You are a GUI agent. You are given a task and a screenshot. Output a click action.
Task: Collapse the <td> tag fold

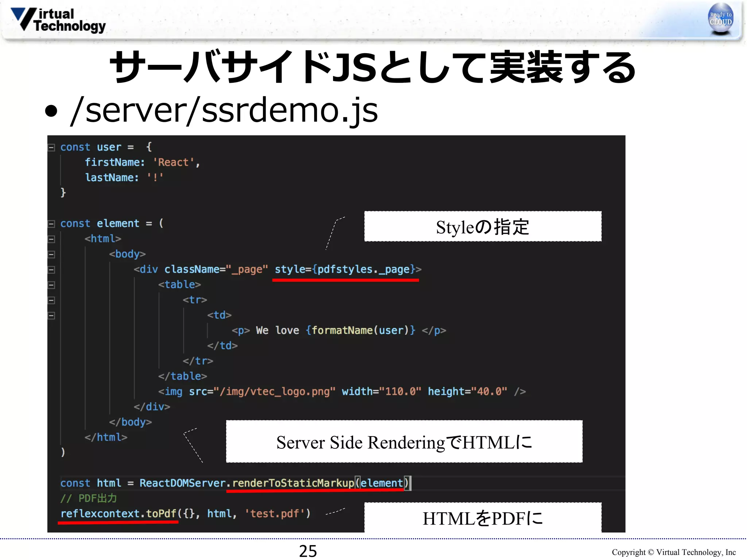[51, 315]
